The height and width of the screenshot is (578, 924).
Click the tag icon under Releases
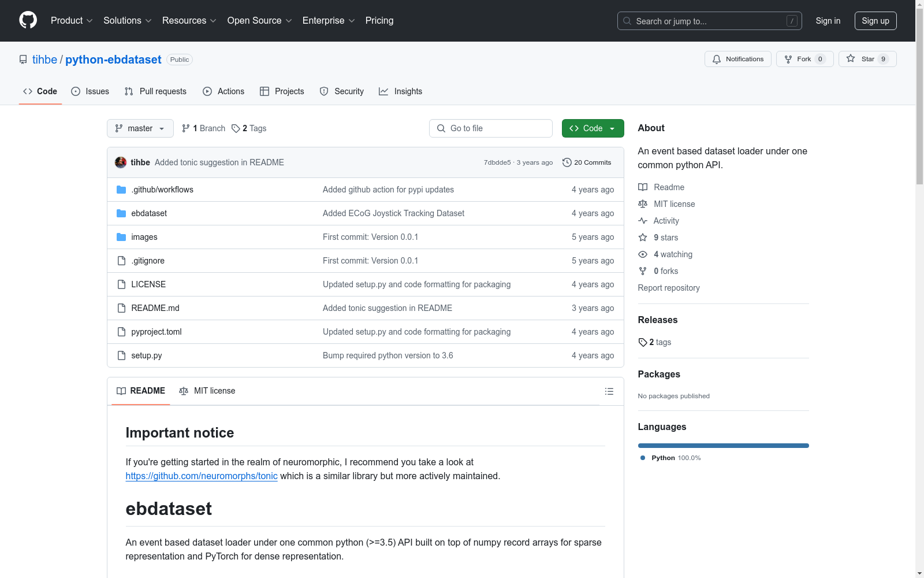click(643, 342)
